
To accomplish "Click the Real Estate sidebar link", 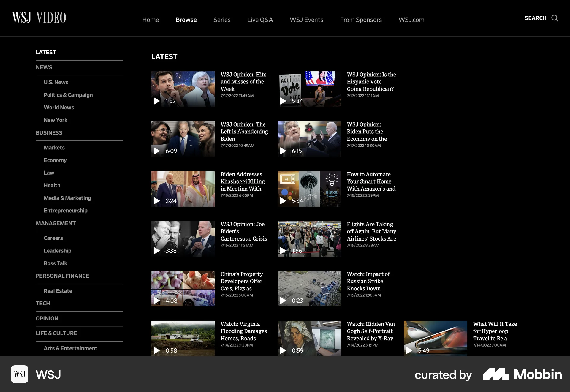I will tap(58, 291).
